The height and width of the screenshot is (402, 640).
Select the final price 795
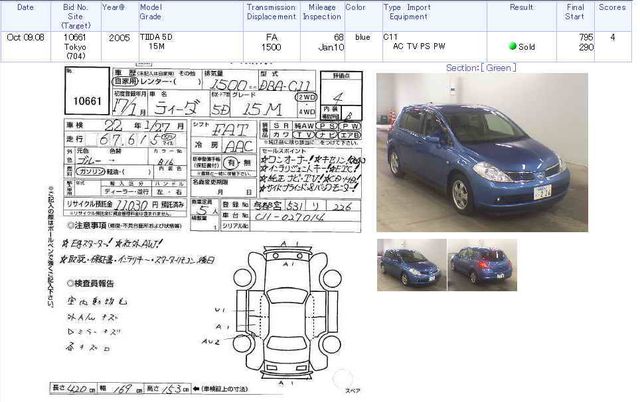[586, 37]
